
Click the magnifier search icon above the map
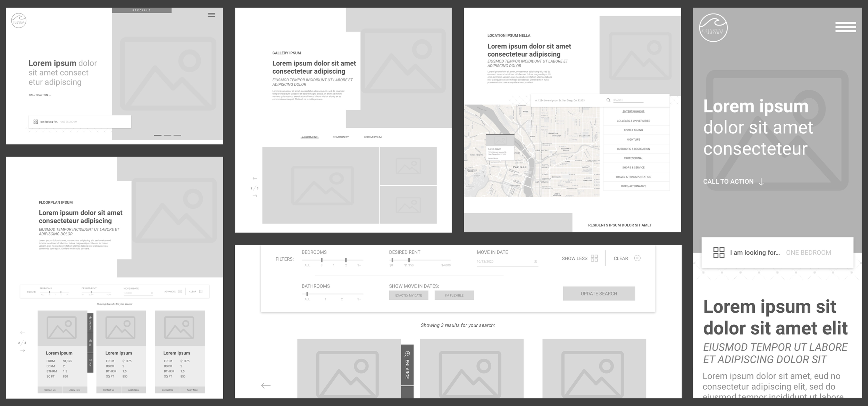pyautogui.click(x=608, y=100)
